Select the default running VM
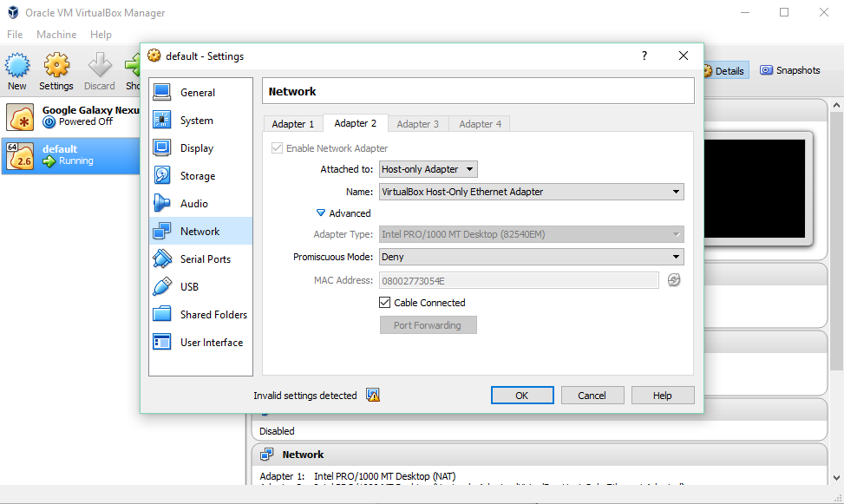Viewport: 844px width, 504px height. tap(70, 155)
